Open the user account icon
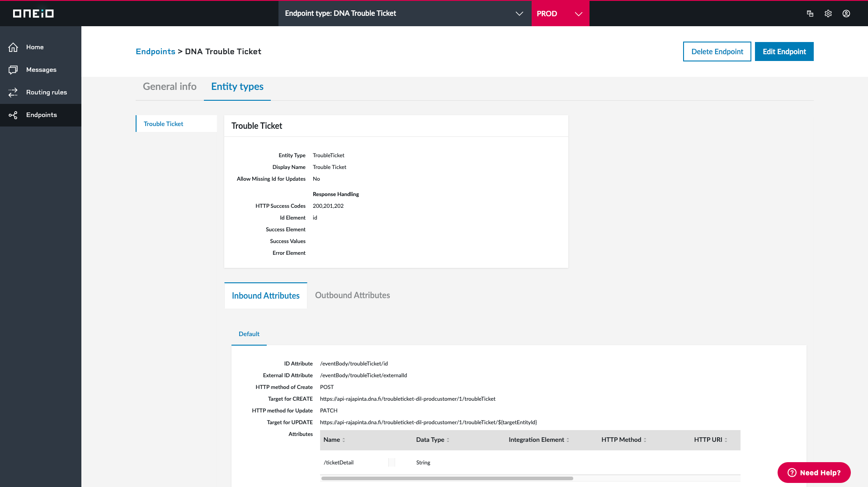868x487 pixels. (846, 14)
